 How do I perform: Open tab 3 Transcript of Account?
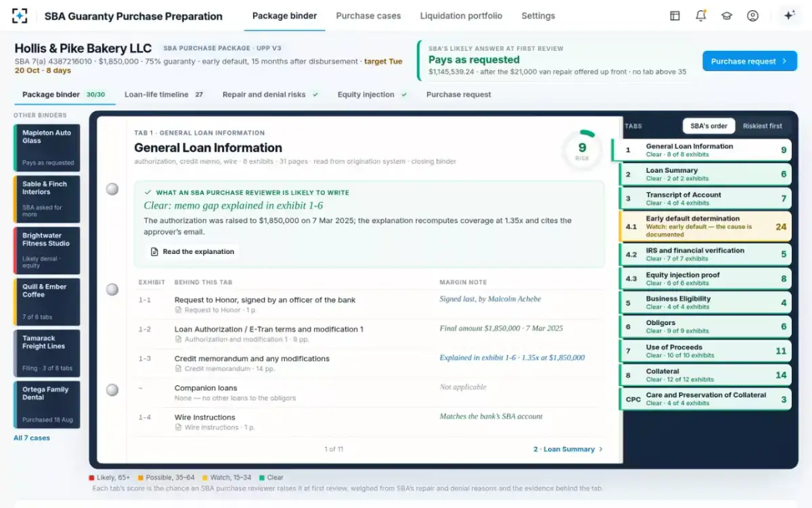click(706, 198)
